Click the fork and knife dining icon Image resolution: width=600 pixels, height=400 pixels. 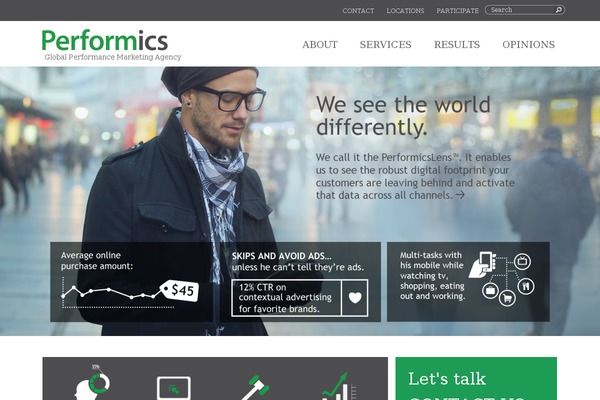(x=526, y=286)
